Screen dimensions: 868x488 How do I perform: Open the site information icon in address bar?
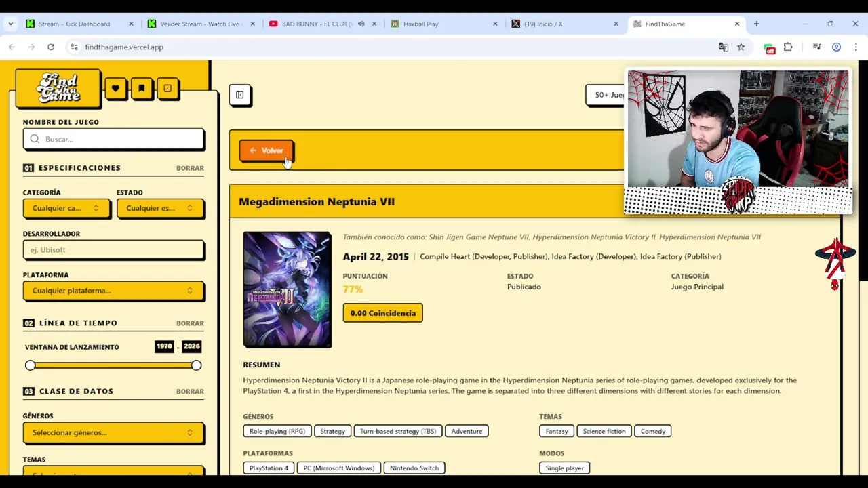point(74,47)
